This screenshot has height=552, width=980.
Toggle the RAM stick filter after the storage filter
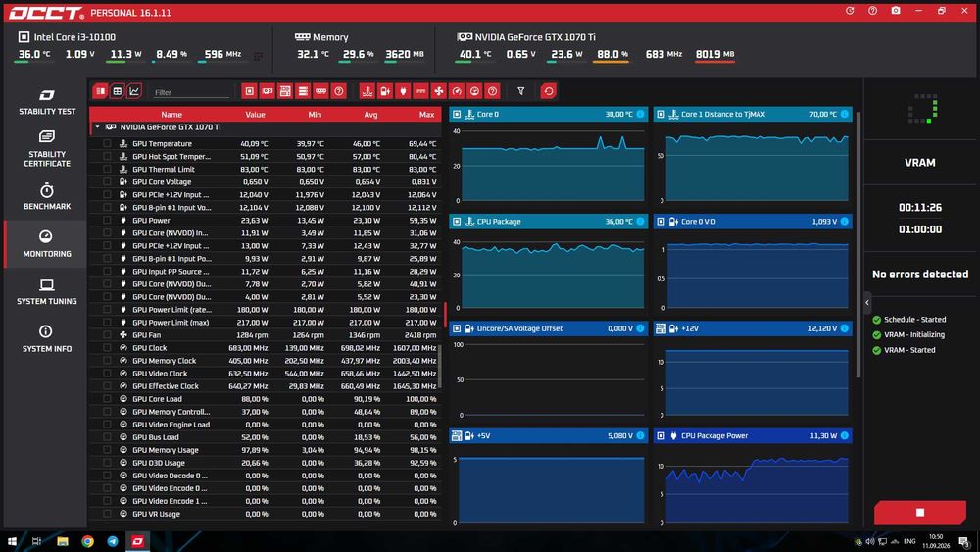point(320,91)
